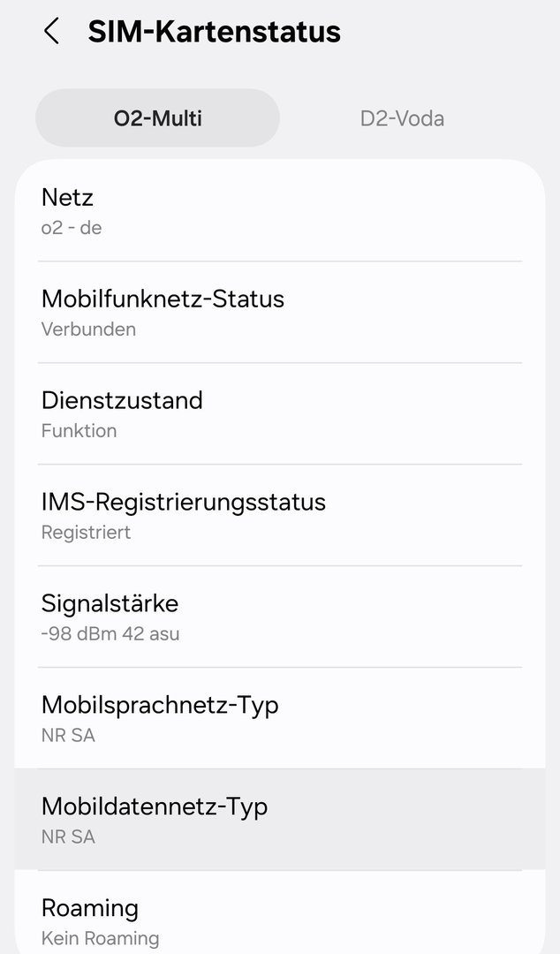Tap NR SA under Mobildatennetz-Typ
This screenshot has height=954, width=560.
point(68,837)
